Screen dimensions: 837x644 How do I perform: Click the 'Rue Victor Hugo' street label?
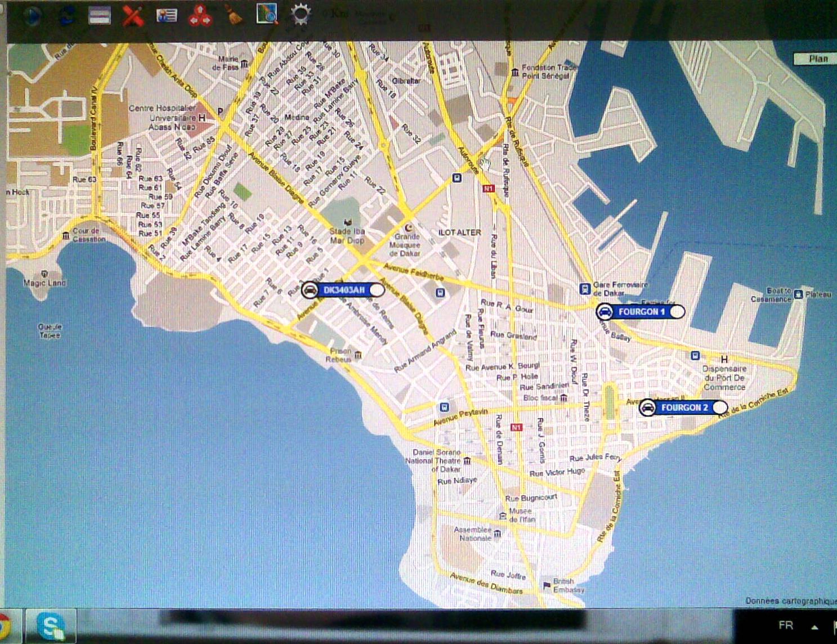[557, 472]
